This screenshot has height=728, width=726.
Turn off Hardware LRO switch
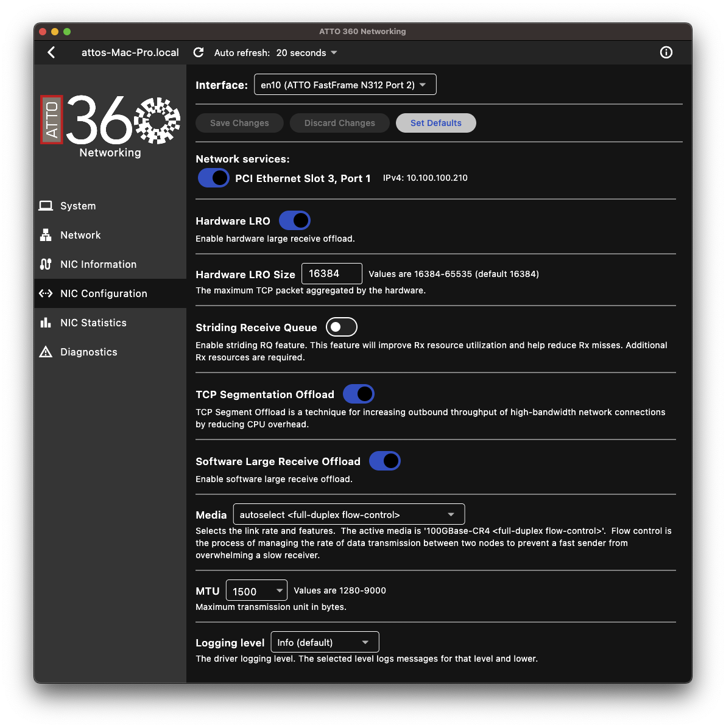click(x=295, y=220)
